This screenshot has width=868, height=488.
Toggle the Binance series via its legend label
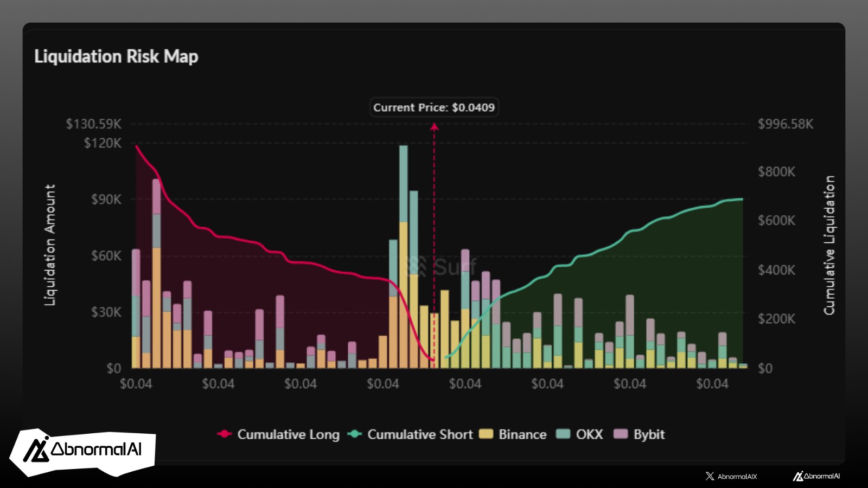522,434
